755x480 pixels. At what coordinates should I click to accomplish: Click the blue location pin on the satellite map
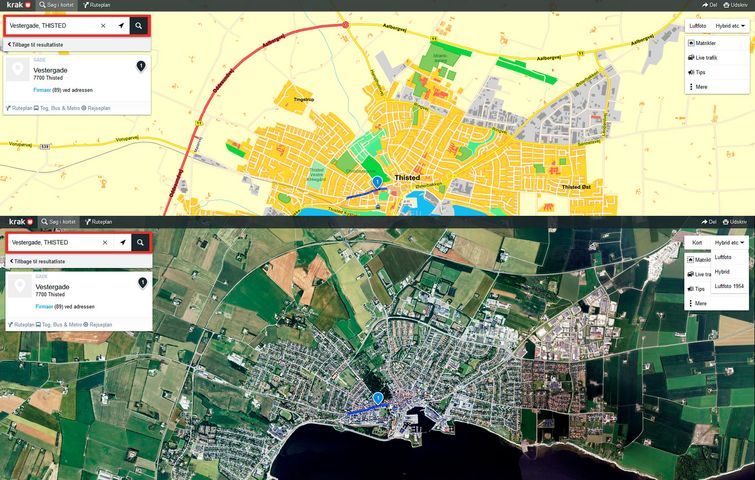(377, 398)
